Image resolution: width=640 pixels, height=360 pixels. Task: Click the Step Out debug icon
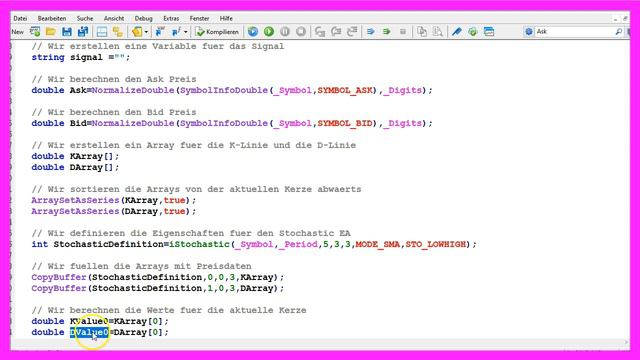(352, 31)
